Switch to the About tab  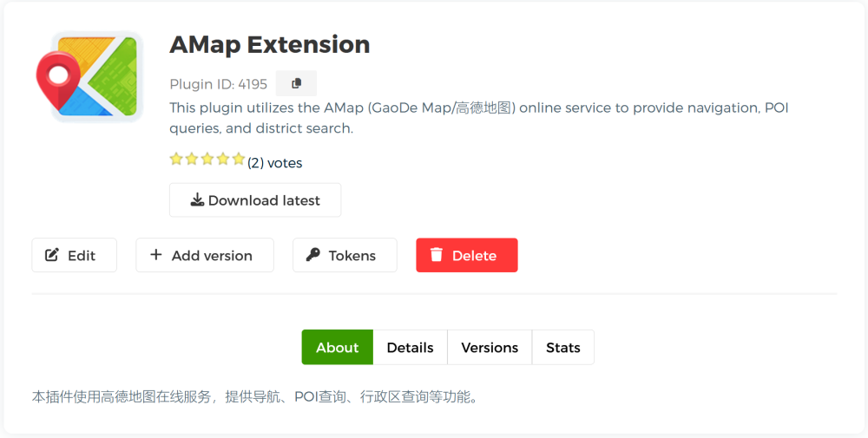(x=337, y=347)
